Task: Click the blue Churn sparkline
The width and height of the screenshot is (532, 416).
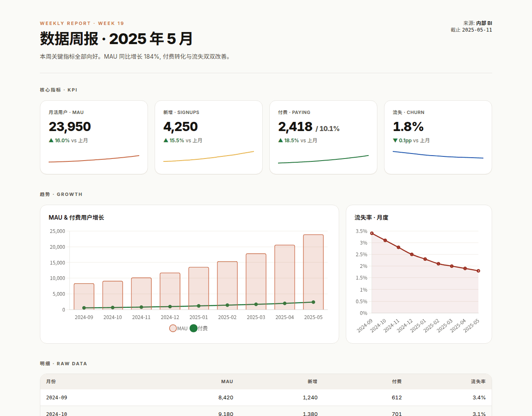Action: coord(438,155)
